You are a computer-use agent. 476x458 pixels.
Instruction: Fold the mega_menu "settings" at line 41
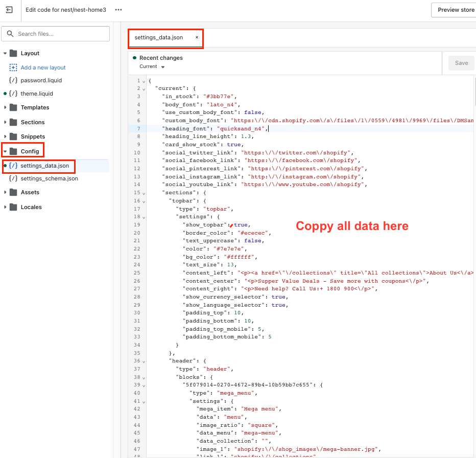(144, 402)
